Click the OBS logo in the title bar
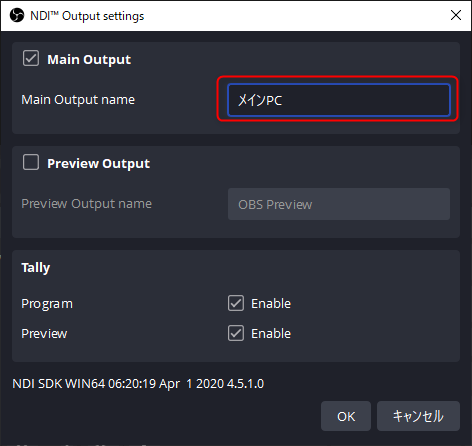 17,15
